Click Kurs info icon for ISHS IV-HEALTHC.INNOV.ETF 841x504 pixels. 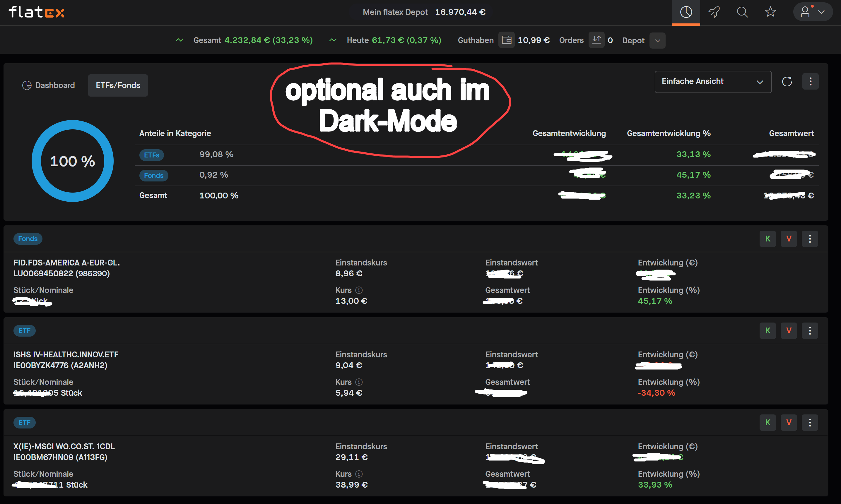click(359, 382)
